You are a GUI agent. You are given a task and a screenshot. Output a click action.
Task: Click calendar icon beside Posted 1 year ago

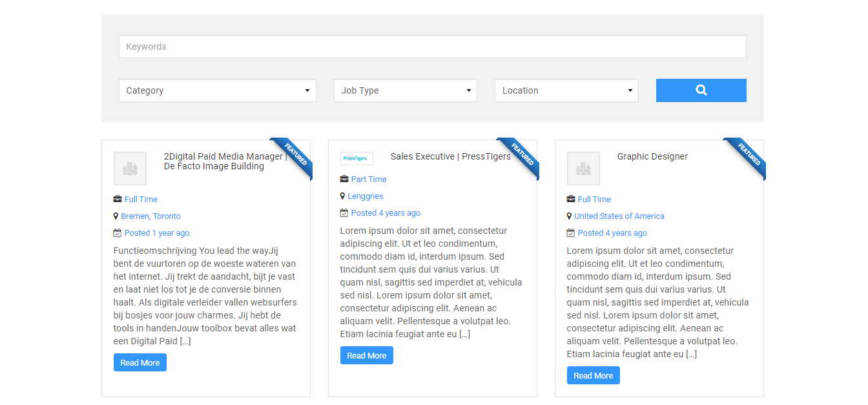click(118, 233)
